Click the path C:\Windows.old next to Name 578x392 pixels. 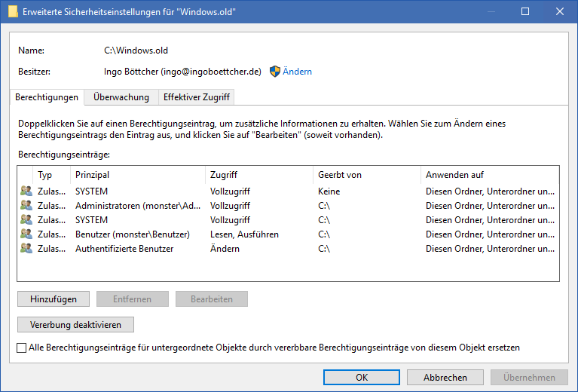(x=136, y=51)
